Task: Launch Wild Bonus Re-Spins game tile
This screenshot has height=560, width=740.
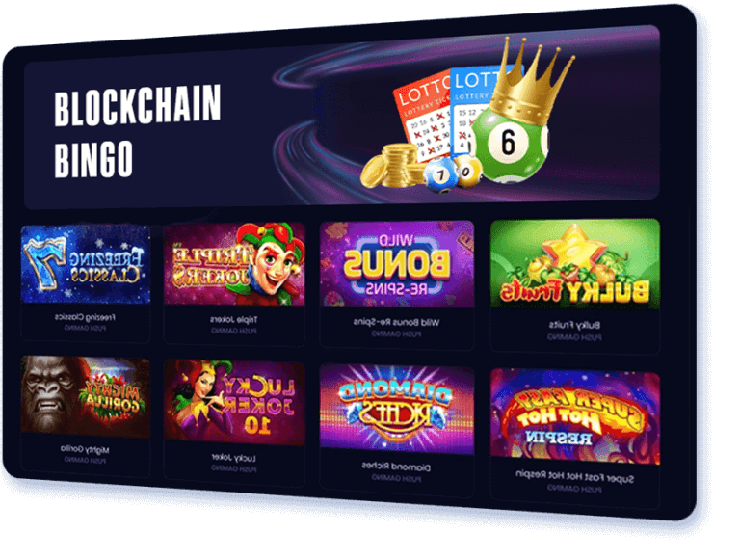Action: coord(397,264)
